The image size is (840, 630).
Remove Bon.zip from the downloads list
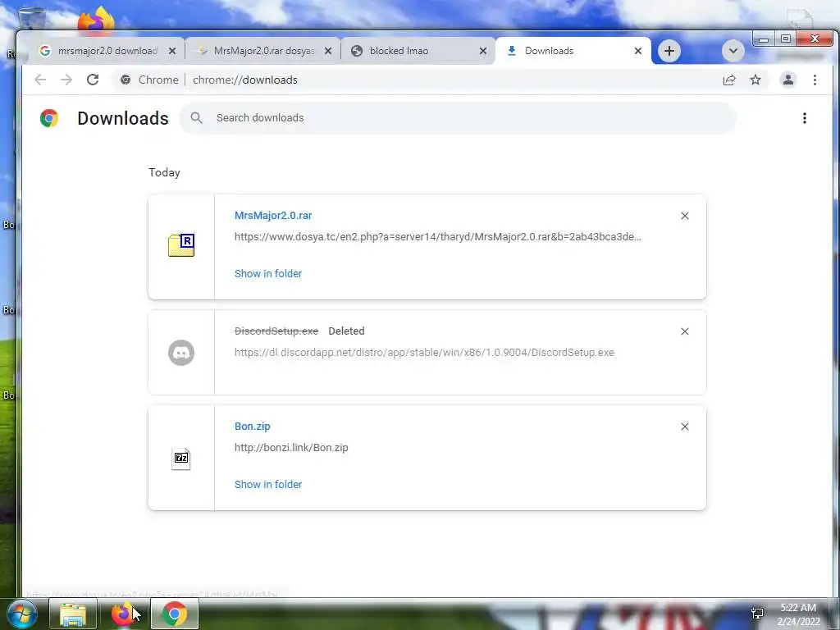pyautogui.click(x=685, y=427)
